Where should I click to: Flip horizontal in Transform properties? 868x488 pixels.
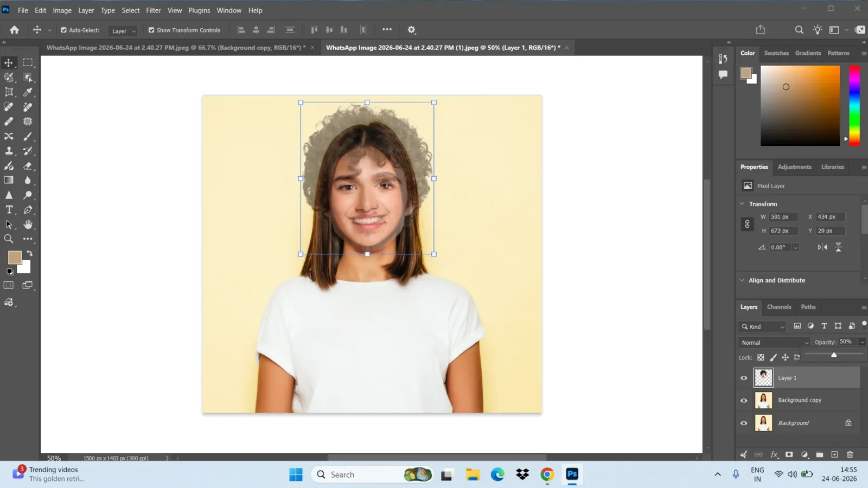(x=822, y=247)
